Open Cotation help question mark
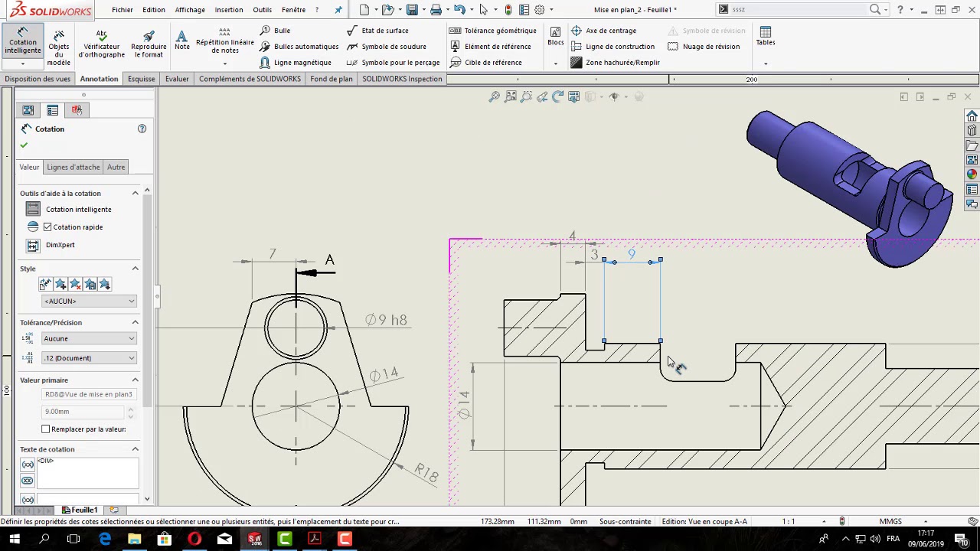Image resolution: width=980 pixels, height=551 pixels. coord(142,129)
